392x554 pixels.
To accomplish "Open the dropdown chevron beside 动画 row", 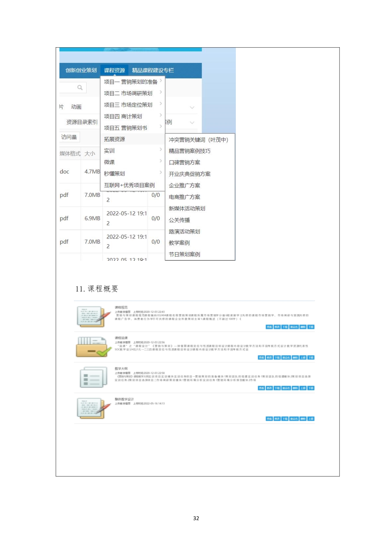I will click(192, 107).
